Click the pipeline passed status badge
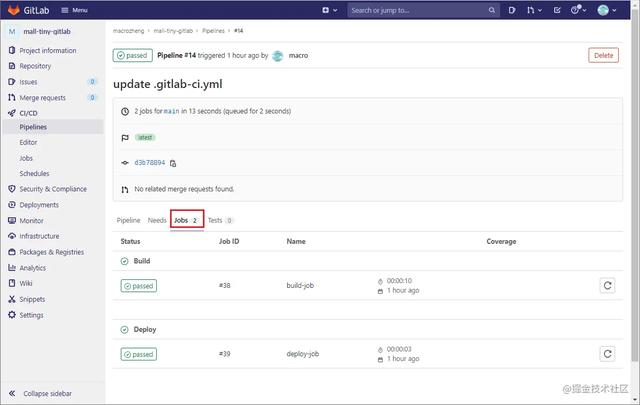Image resolution: width=640 pixels, height=405 pixels. click(133, 56)
